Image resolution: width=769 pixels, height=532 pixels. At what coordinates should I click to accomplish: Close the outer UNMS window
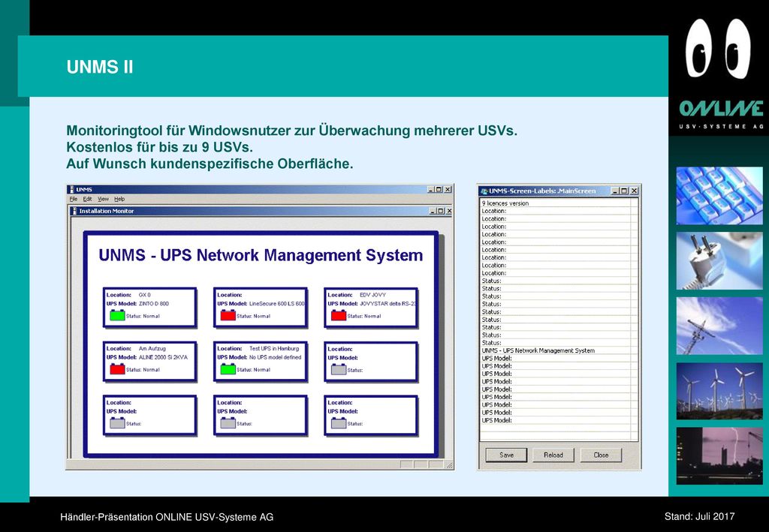[x=448, y=190]
